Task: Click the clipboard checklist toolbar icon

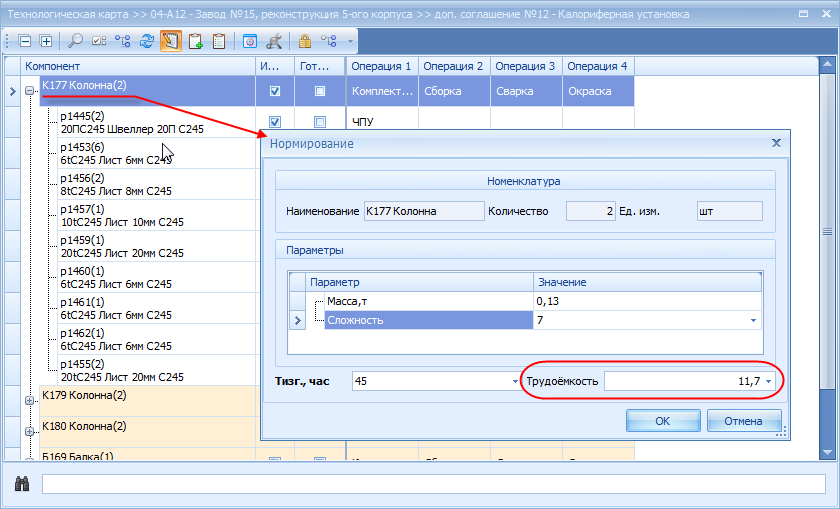Action: (x=219, y=41)
